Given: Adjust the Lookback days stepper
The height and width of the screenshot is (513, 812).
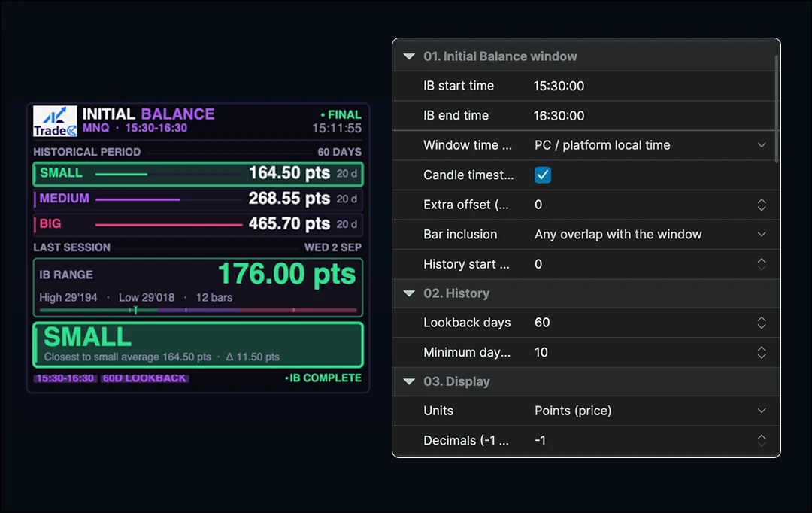Looking at the screenshot, I should tap(761, 323).
